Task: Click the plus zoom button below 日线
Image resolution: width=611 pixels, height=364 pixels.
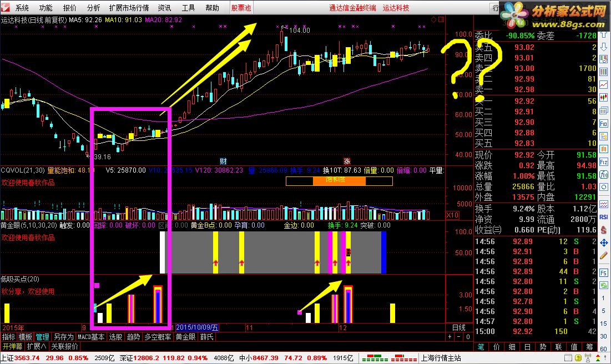Action: click(x=450, y=337)
